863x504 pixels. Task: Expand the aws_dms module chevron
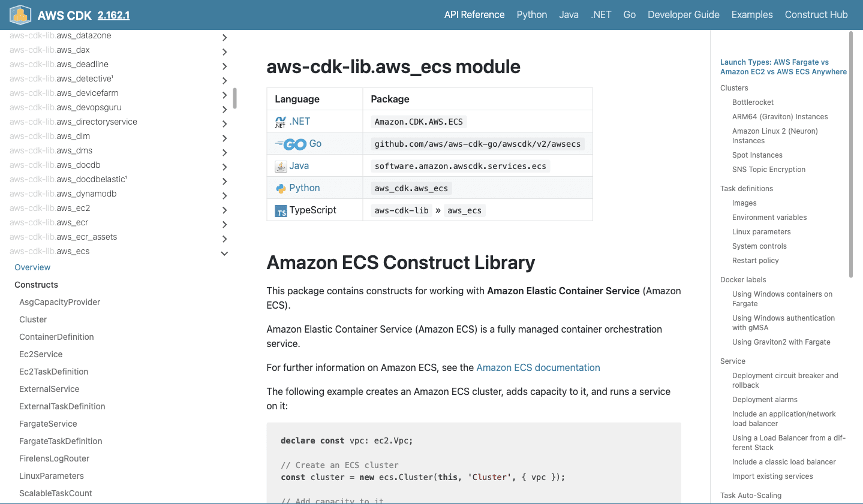pos(224,152)
